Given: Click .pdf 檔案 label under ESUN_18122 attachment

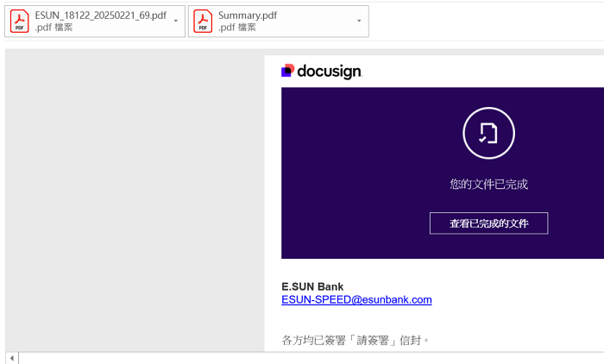Looking at the screenshot, I should tap(53, 28).
